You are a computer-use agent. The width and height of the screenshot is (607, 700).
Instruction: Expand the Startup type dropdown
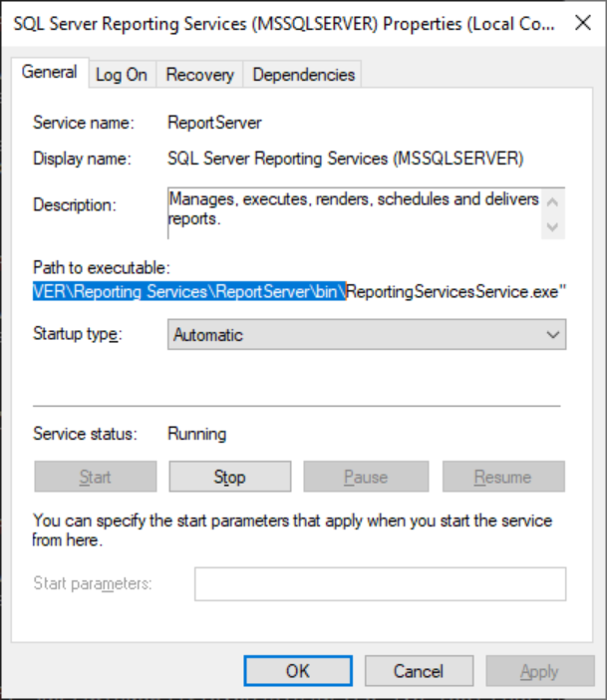click(366, 335)
